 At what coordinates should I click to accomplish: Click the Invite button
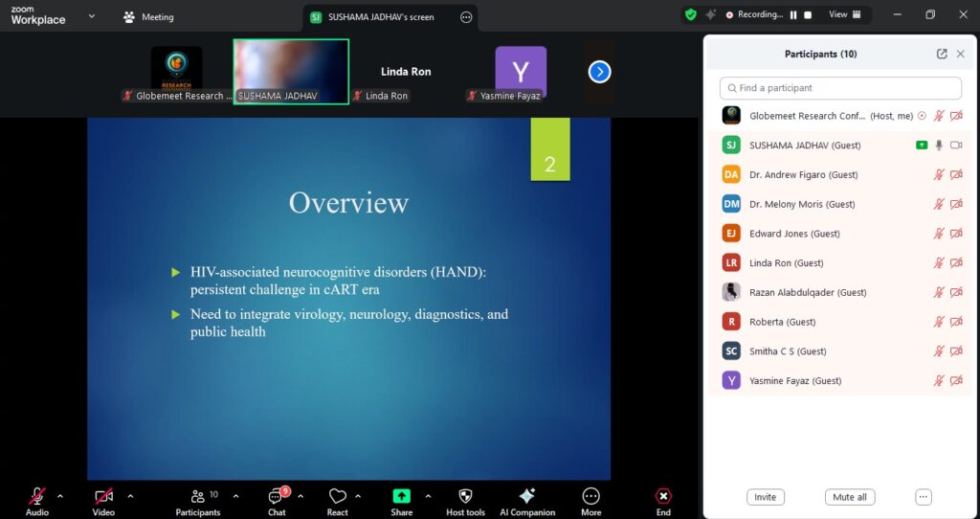tap(765, 497)
